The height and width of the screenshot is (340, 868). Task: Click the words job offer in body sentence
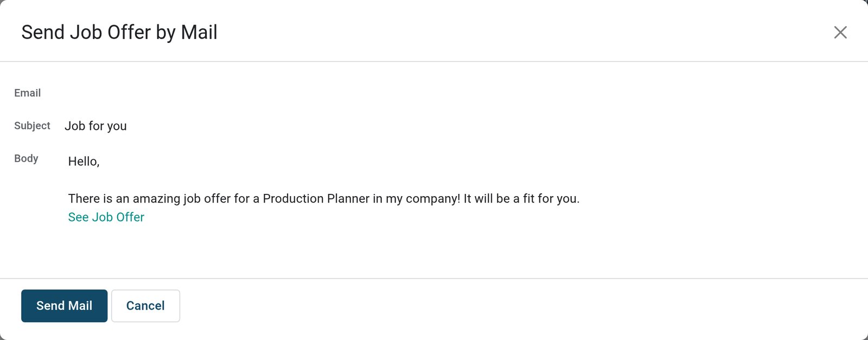tap(207, 199)
